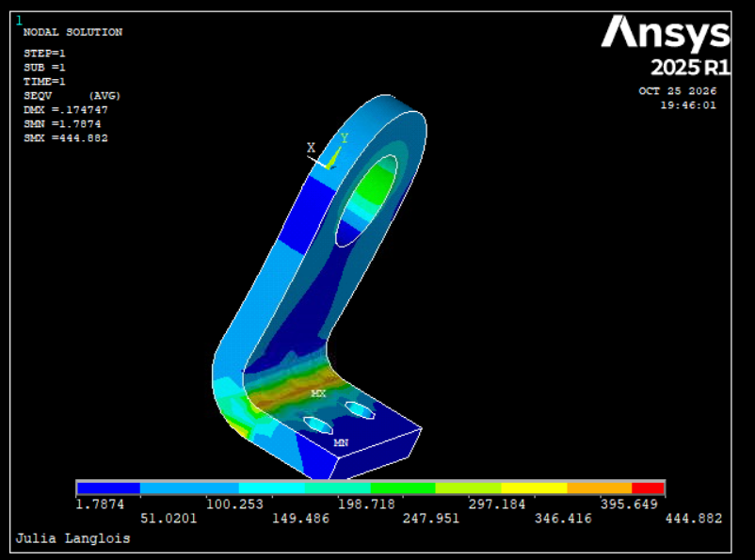This screenshot has width=755, height=560.
Task: Click the 2025 R1 version text
Action: pyautogui.click(x=690, y=68)
